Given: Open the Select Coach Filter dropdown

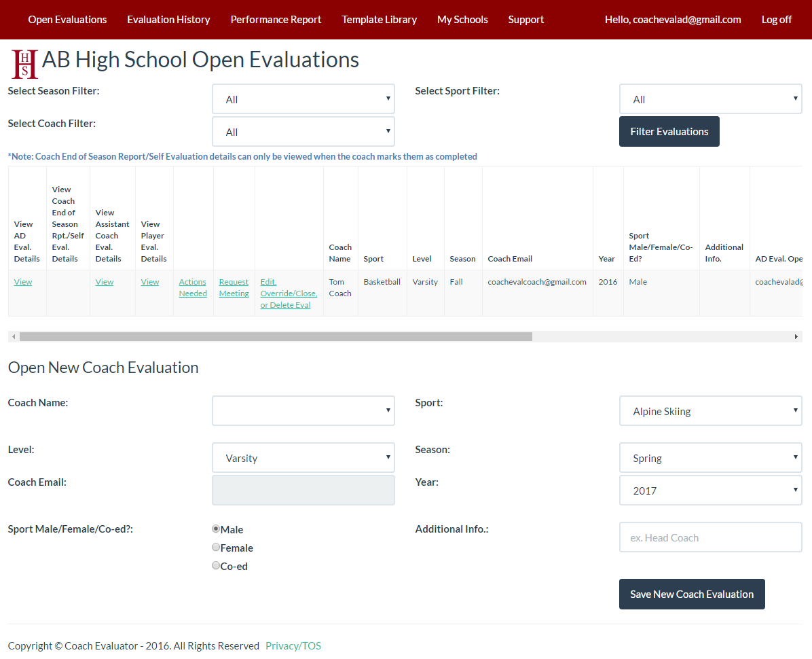Looking at the screenshot, I should click(303, 132).
